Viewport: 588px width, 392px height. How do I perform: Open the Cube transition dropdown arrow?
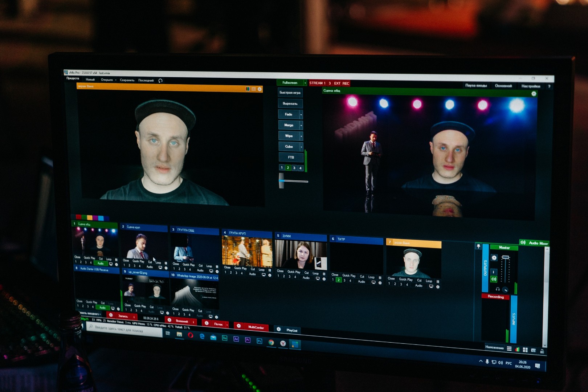point(301,147)
